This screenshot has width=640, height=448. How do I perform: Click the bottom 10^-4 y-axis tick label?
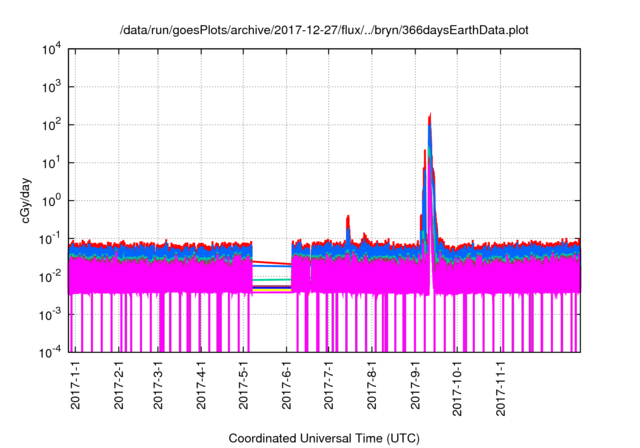(x=50, y=352)
